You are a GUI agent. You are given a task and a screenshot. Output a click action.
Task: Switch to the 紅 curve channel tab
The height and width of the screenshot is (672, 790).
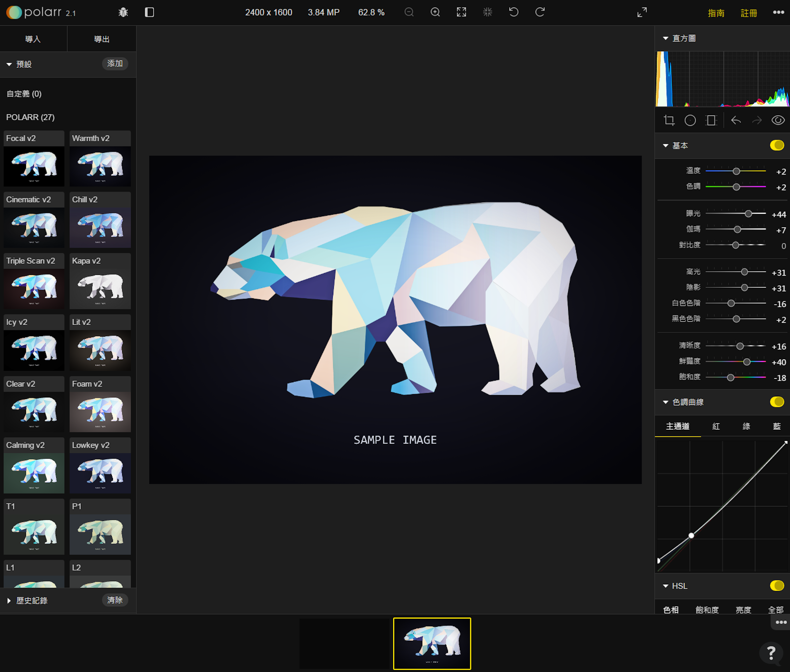pos(716,426)
